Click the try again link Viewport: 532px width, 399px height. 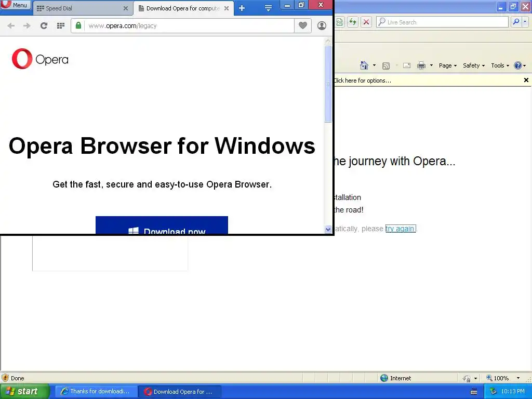click(401, 229)
